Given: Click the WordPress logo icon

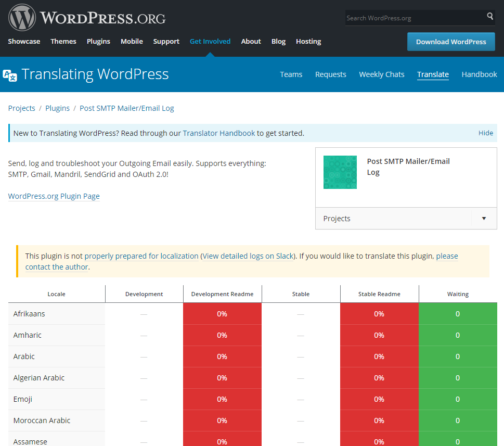Looking at the screenshot, I should click(x=22, y=18).
